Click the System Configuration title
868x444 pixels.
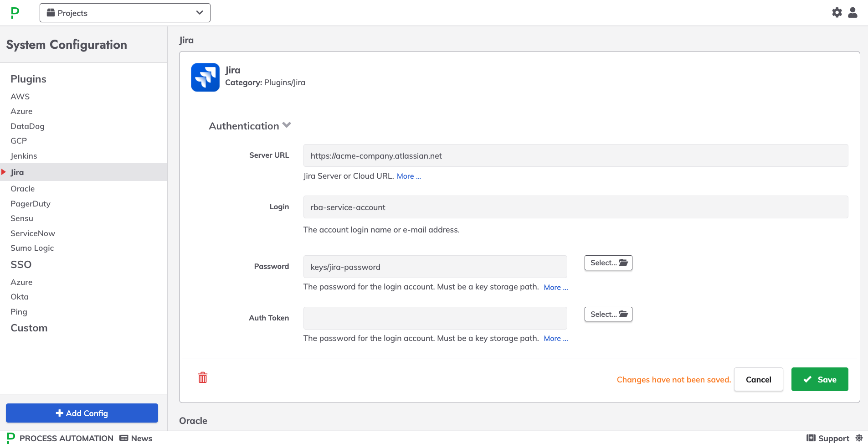point(67,45)
